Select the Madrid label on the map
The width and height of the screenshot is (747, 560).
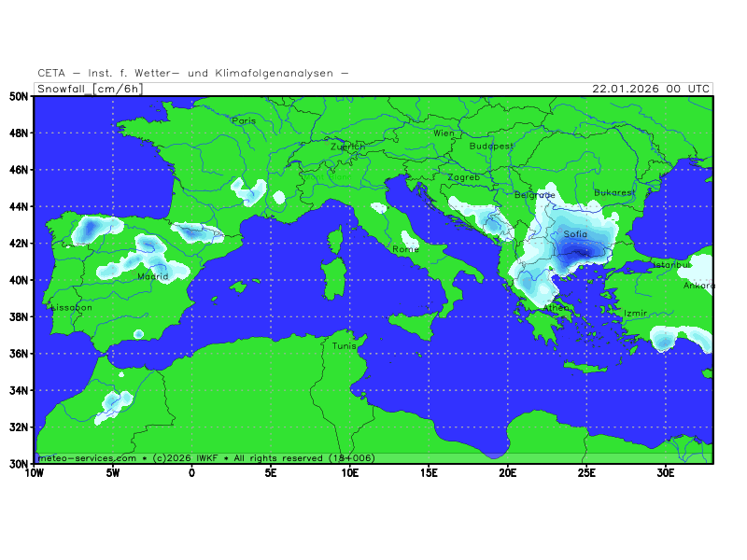(x=153, y=276)
